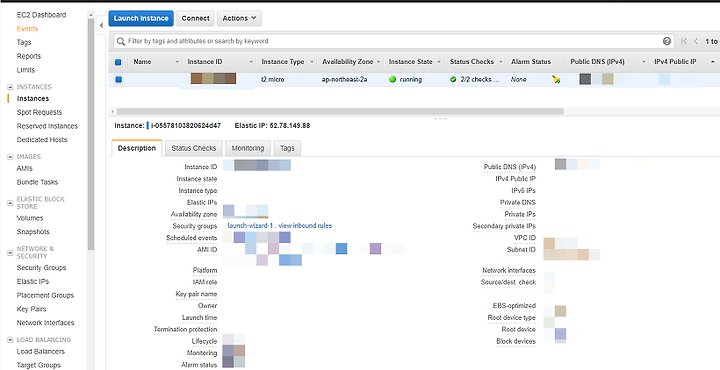720x370 pixels.
Task: Collapse the ELASTIC BLOCK STORE section
Action: 11,202
